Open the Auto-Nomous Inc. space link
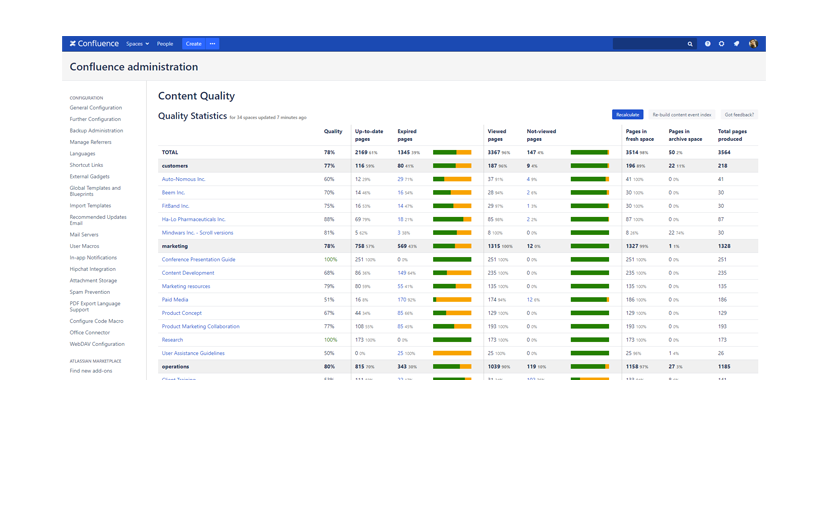Image resolution: width=828 pixels, height=510 pixels. (183, 179)
